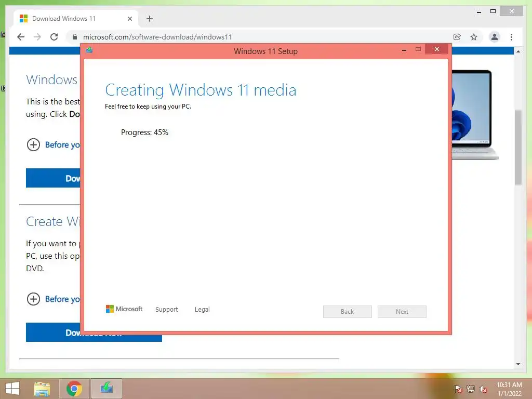Switch to Chrome in the taskbar

(x=74, y=389)
